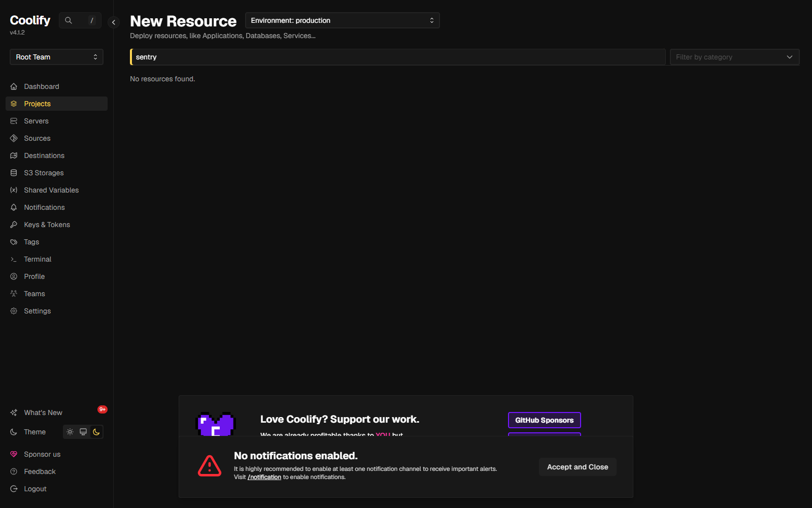The height and width of the screenshot is (508, 812).
Task: Click the Sources git icon
Action: click(14, 138)
